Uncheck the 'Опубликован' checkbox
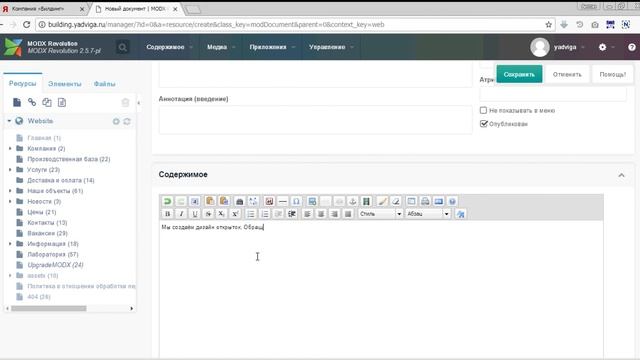Image resolution: width=640 pixels, height=360 pixels. click(484, 124)
